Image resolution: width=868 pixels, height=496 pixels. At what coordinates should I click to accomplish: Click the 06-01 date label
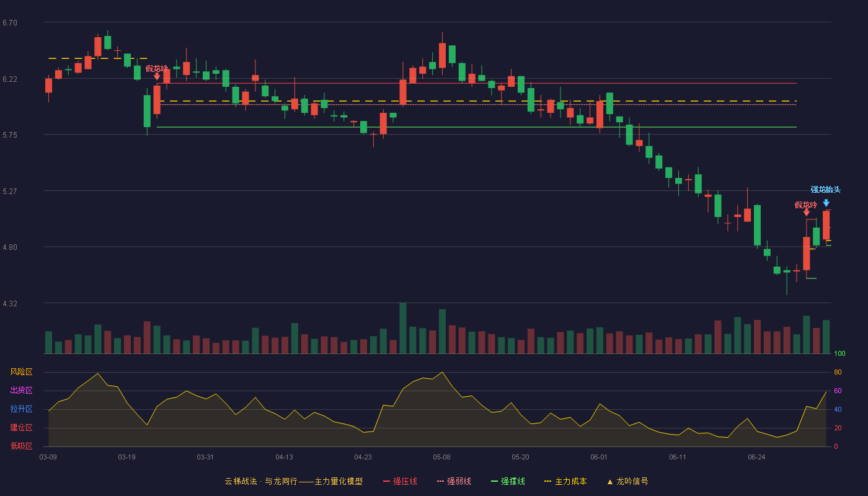pos(599,457)
